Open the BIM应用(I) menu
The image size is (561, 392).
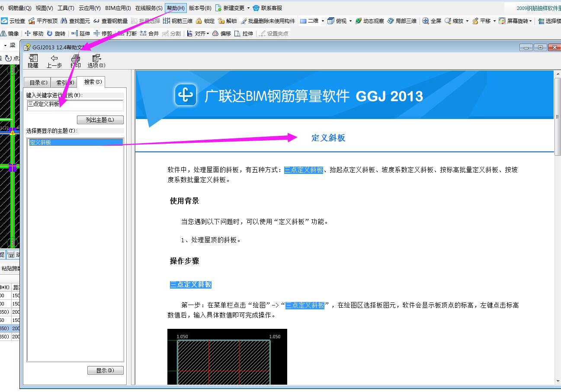coord(118,8)
